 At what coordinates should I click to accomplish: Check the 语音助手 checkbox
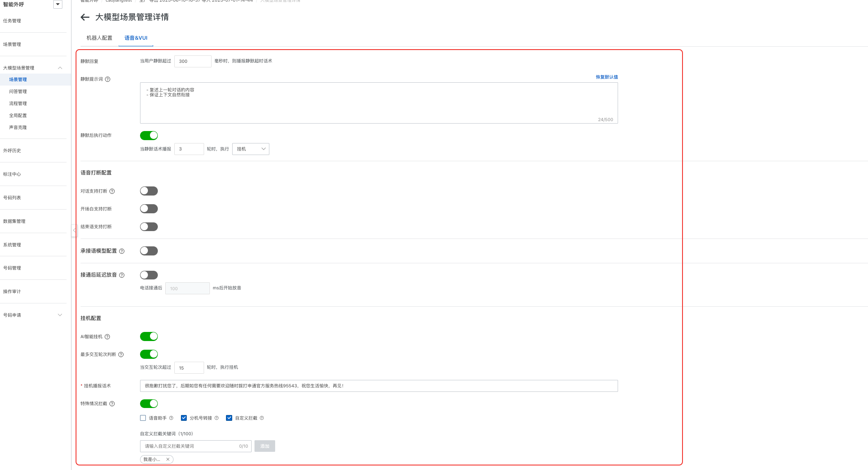click(143, 418)
